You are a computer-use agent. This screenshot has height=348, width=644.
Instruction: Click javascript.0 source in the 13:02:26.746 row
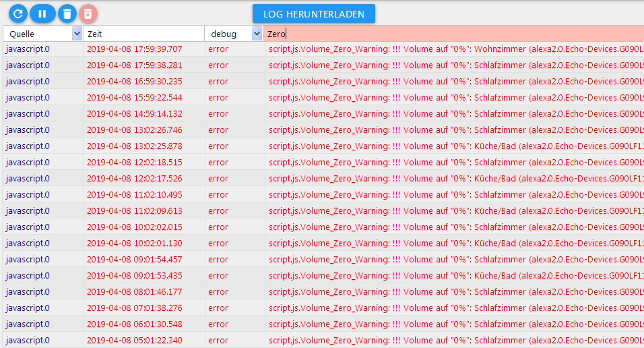coord(28,130)
